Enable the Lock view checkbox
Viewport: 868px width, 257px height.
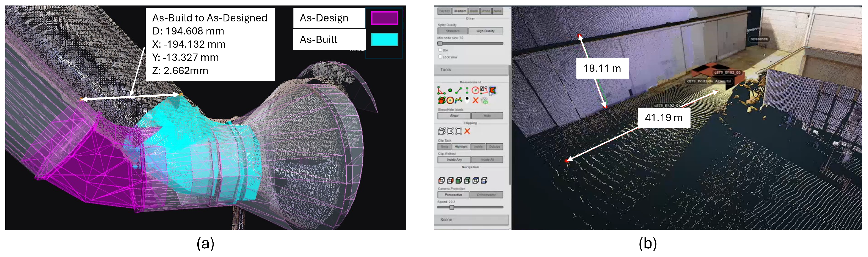point(440,56)
